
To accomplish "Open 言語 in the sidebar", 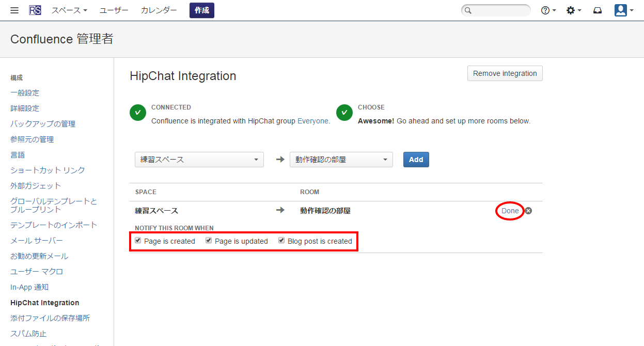I will 18,155.
